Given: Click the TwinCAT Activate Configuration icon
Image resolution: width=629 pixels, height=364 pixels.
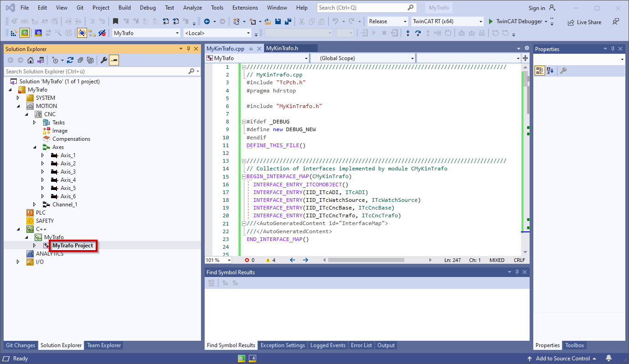Looking at the screenshot, I should (x=14, y=33).
